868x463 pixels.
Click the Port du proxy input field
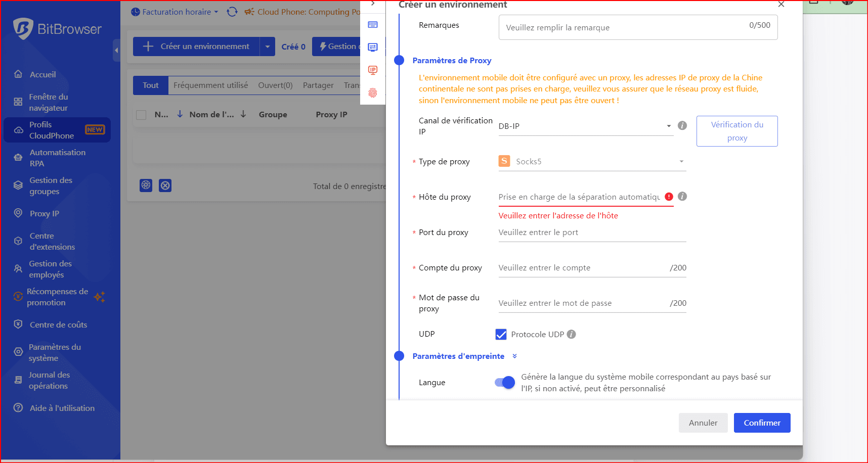592,233
